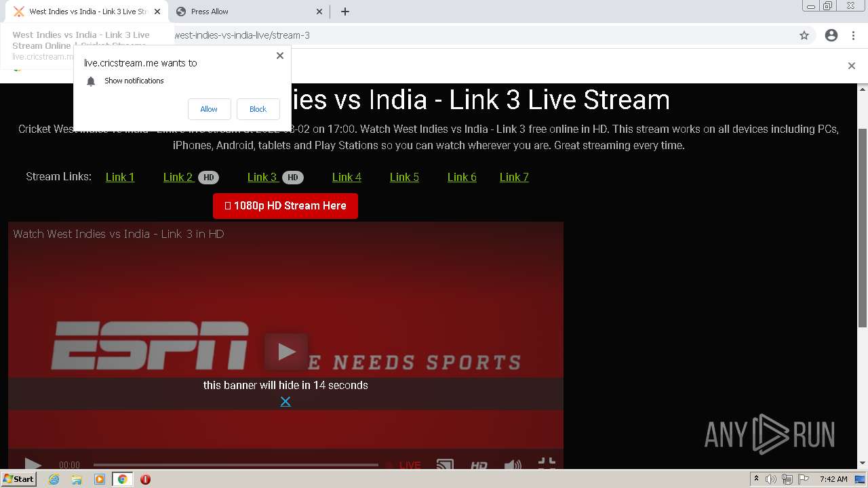
Task: Open the red stop-sign taskbar icon
Action: [145, 479]
